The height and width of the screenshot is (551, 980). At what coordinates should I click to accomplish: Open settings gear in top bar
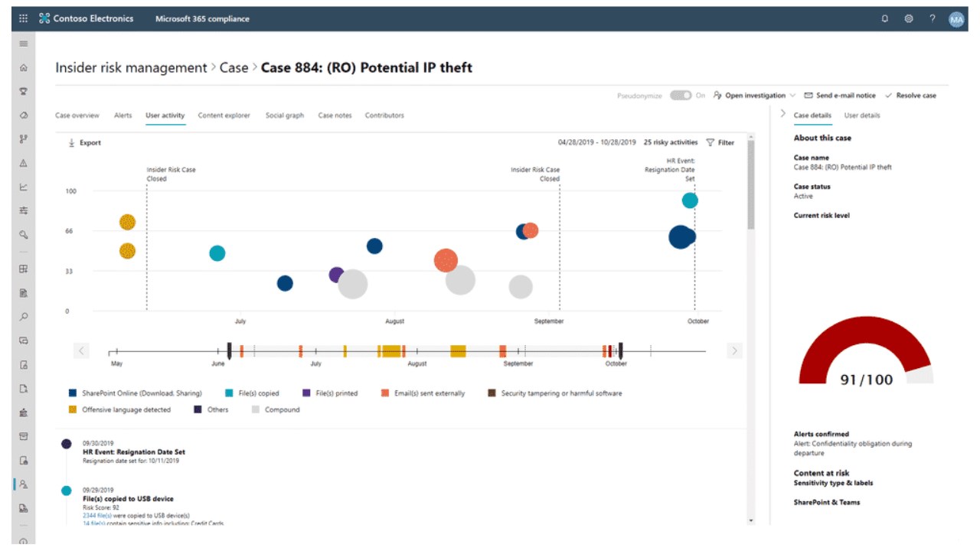pyautogui.click(x=909, y=18)
